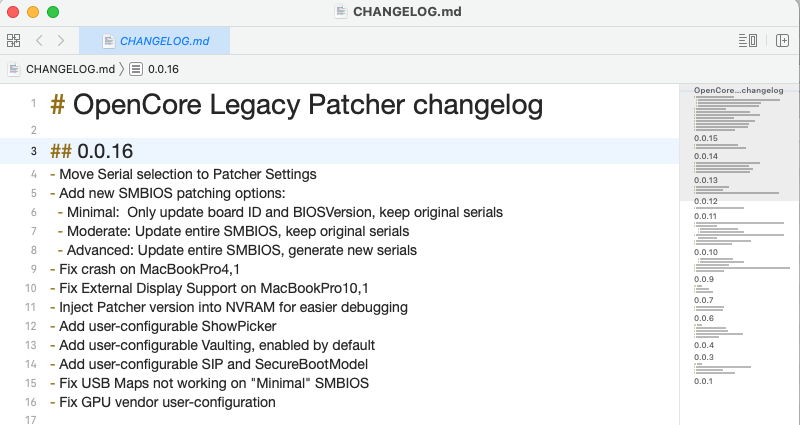Close the window with the red button
Screen dimensions: 800x425
tap(13, 12)
